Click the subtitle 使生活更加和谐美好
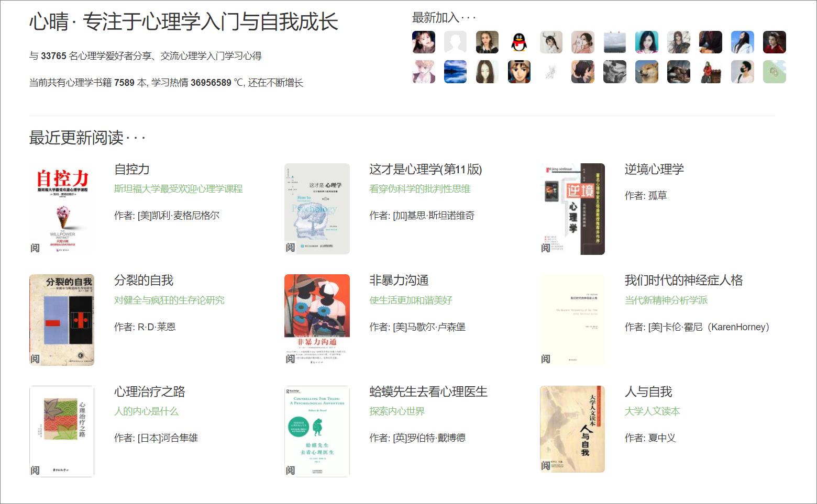This screenshot has height=504, width=817. (410, 300)
